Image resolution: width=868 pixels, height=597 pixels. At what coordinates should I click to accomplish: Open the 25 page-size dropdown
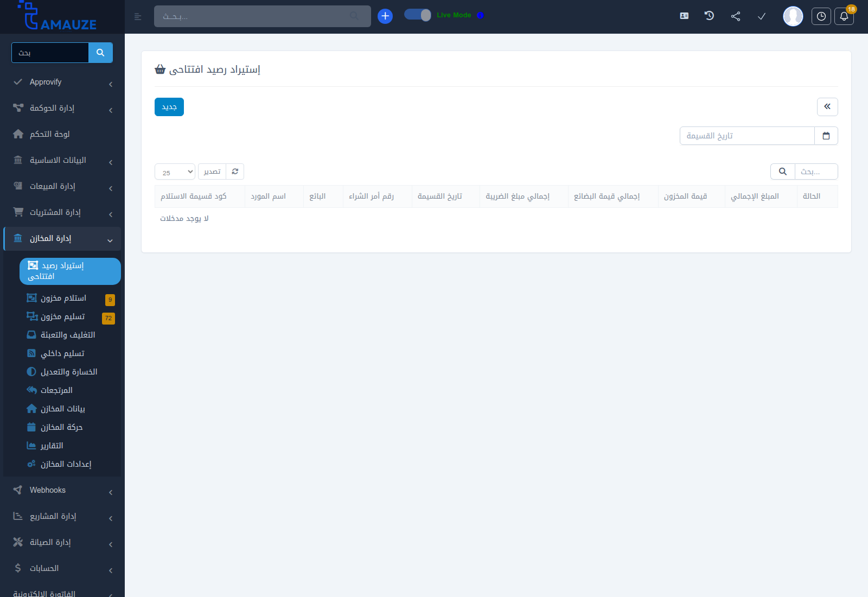(x=175, y=172)
